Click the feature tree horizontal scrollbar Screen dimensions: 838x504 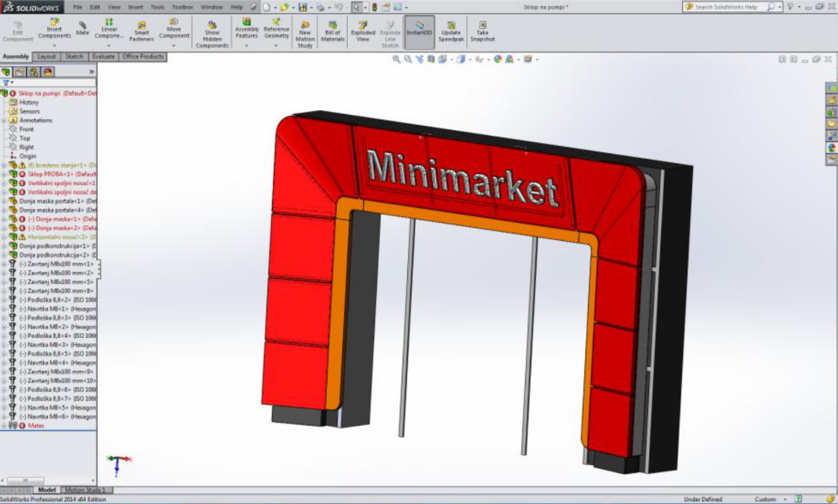[25, 481]
